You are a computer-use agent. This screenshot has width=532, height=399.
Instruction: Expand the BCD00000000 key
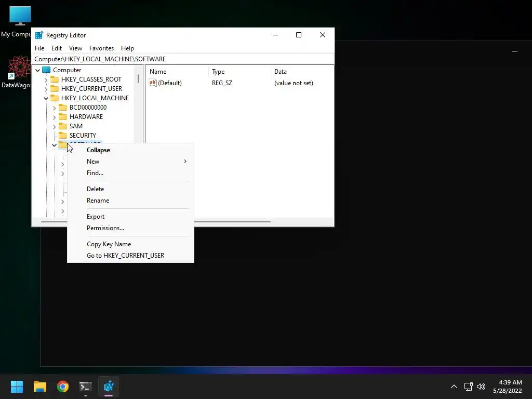(54, 108)
